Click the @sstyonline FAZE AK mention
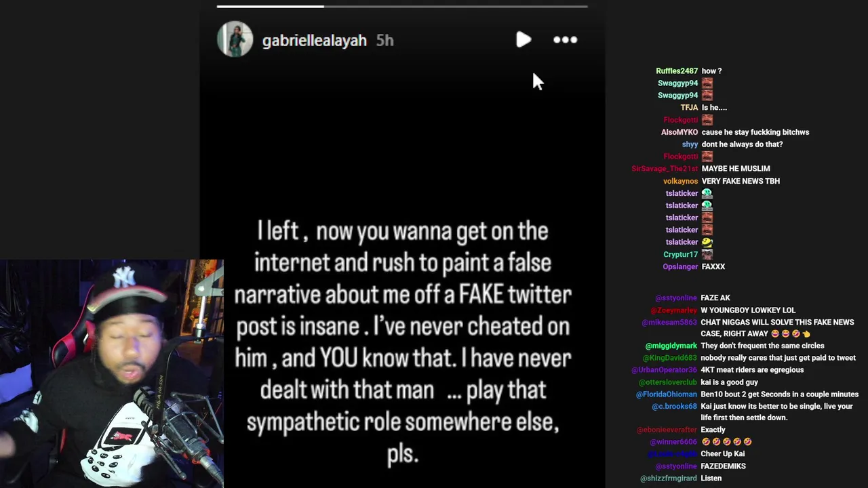Image resolution: width=868 pixels, height=488 pixels. (676, 298)
